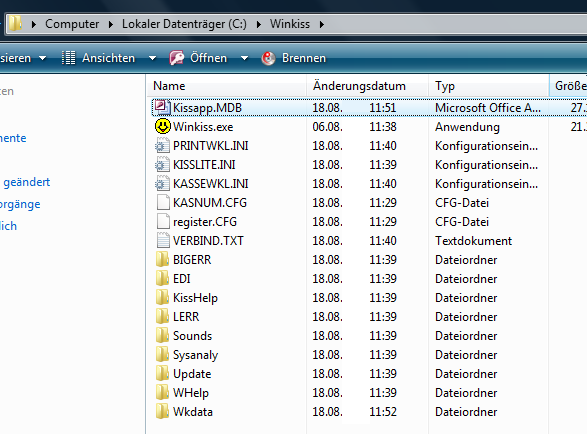Select the WHelp folder name
587x434 pixels.
191,393
